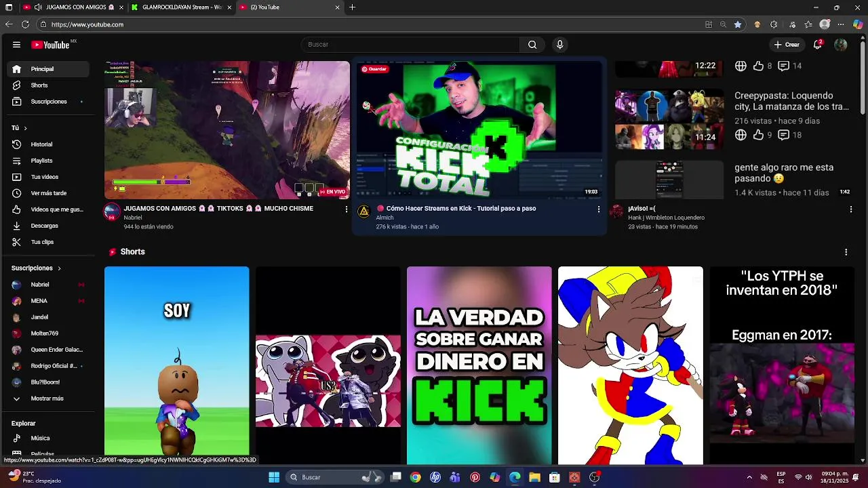Screen dimensions: 868x488
Task: Click the browser address bar URL
Action: click(x=87, y=24)
